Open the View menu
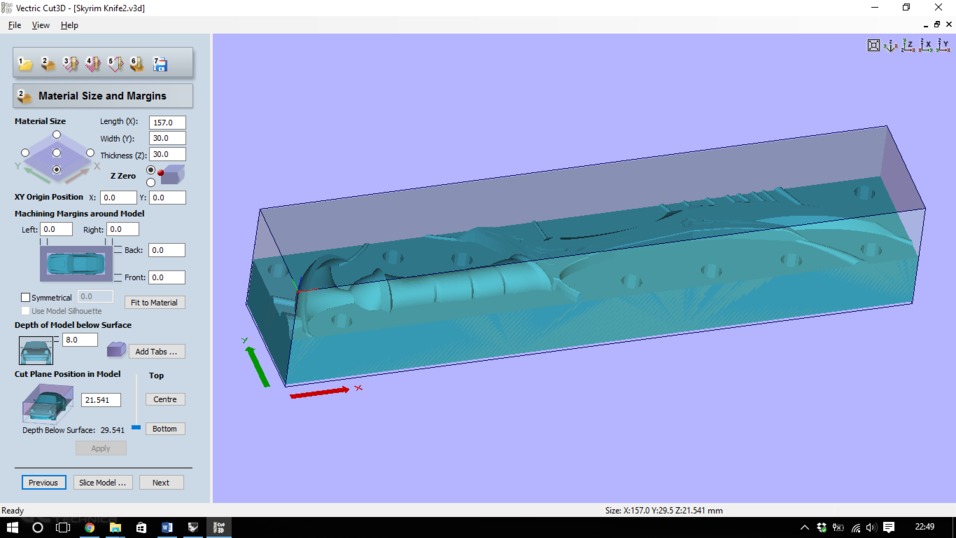 tap(41, 25)
